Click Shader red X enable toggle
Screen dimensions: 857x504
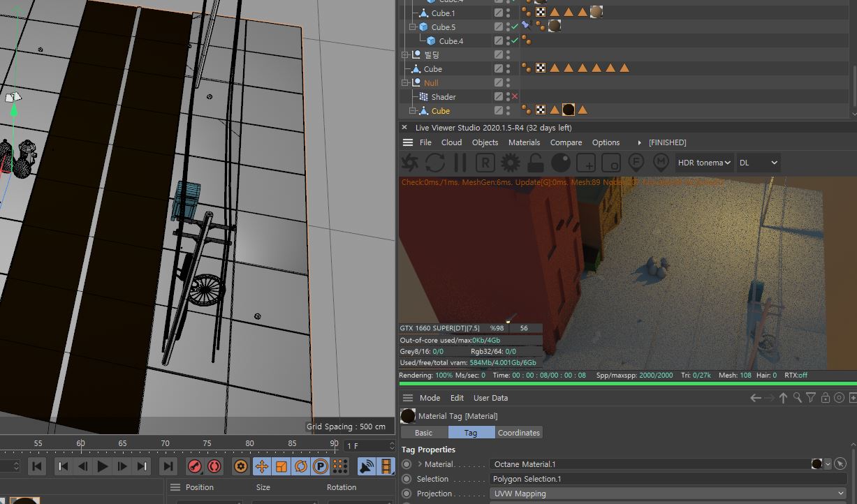click(515, 96)
